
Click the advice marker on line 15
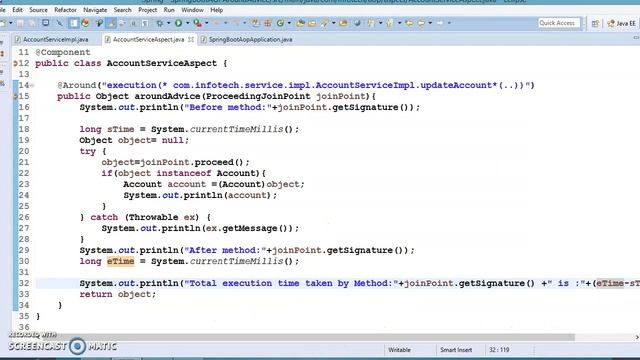[x=15, y=96]
